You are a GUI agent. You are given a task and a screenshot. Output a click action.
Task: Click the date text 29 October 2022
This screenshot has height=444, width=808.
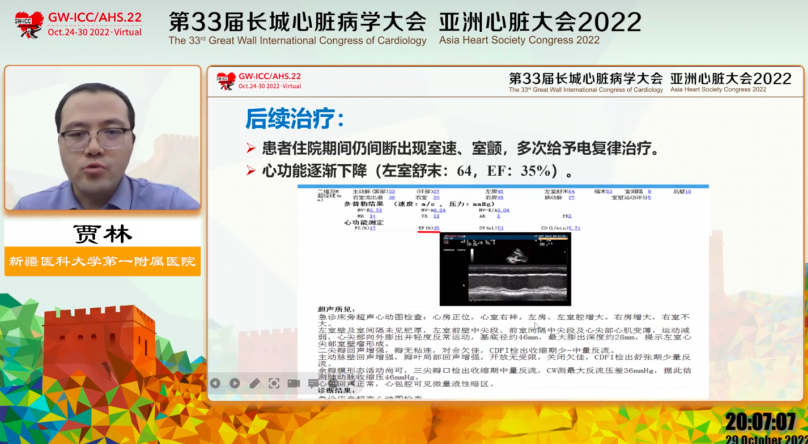(767, 439)
